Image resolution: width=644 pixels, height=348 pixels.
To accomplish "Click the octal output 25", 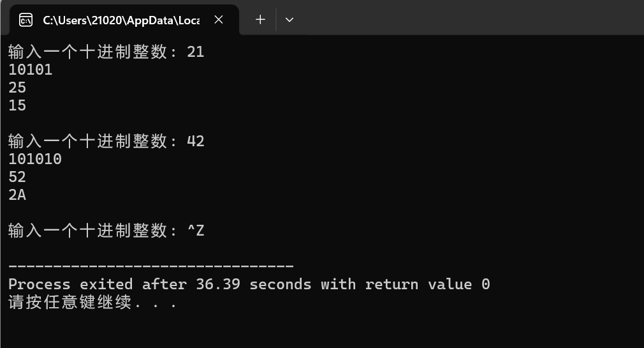I will pyautogui.click(x=17, y=87).
